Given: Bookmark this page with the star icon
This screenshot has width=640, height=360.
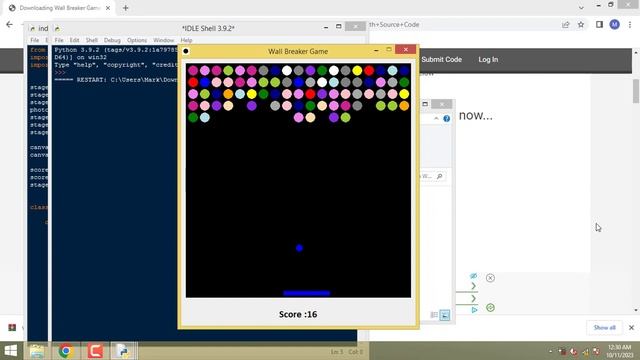Looking at the screenshot, I should tap(581, 24).
